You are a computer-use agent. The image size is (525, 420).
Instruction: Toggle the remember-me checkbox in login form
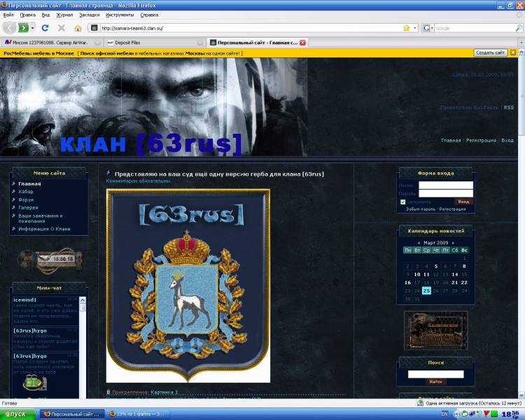[x=402, y=202]
